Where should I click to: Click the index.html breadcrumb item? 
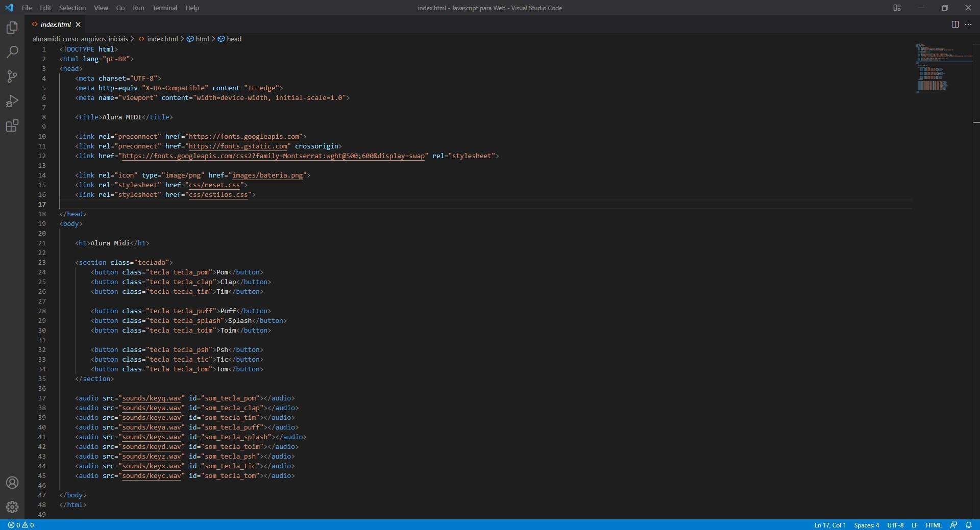coord(158,39)
